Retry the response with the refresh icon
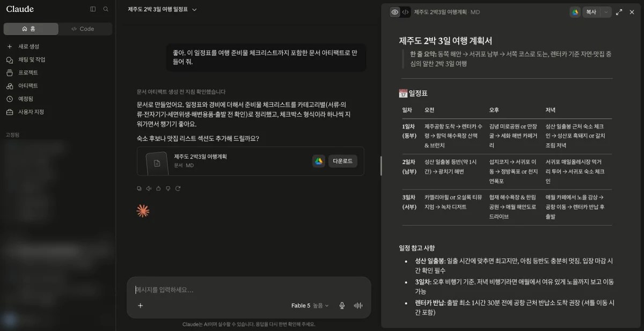This screenshot has height=331, width=644. (x=178, y=188)
